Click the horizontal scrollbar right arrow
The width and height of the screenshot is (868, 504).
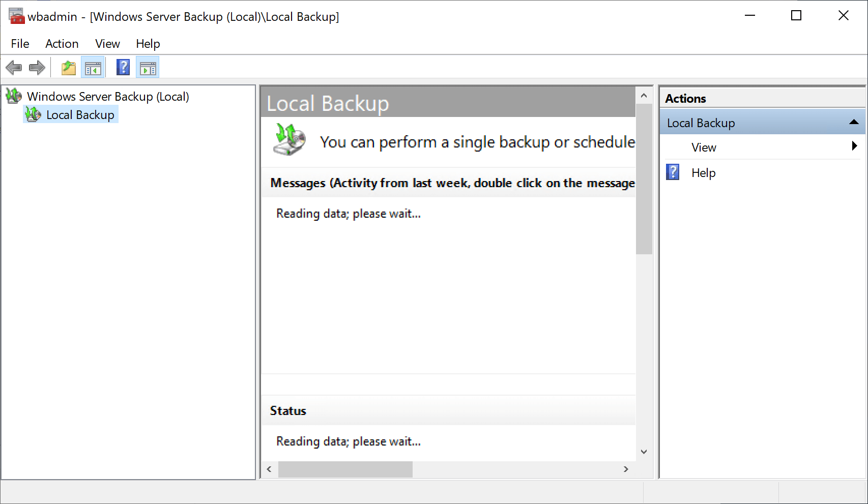click(626, 469)
